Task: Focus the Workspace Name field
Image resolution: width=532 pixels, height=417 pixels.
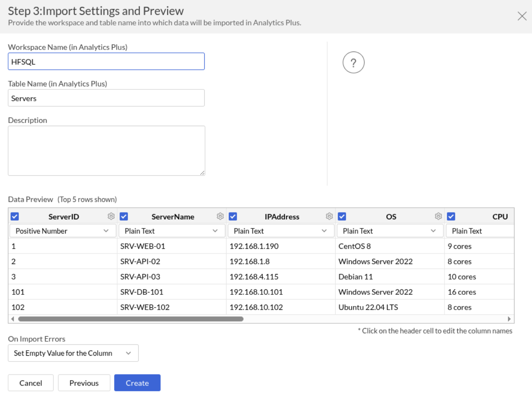Action: (106, 61)
